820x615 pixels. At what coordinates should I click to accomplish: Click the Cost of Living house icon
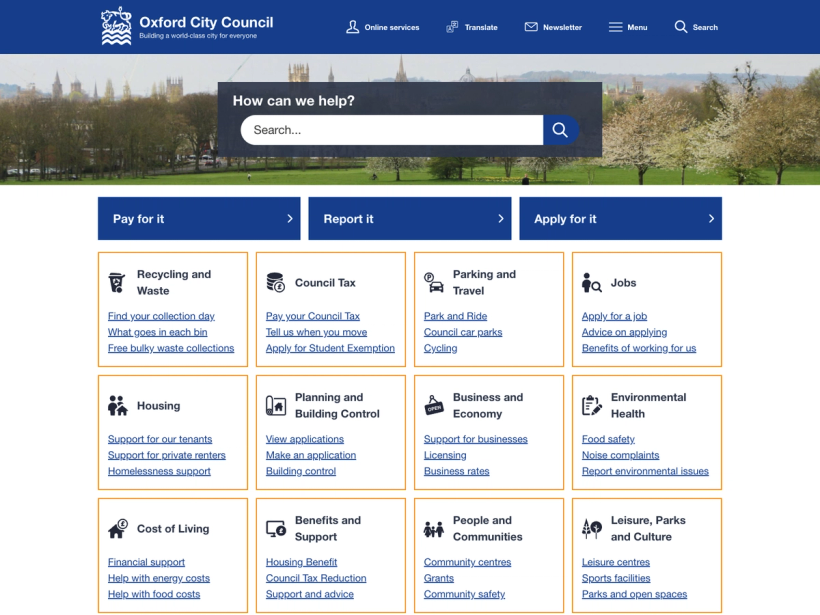pyautogui.click(x=118, y=529)
